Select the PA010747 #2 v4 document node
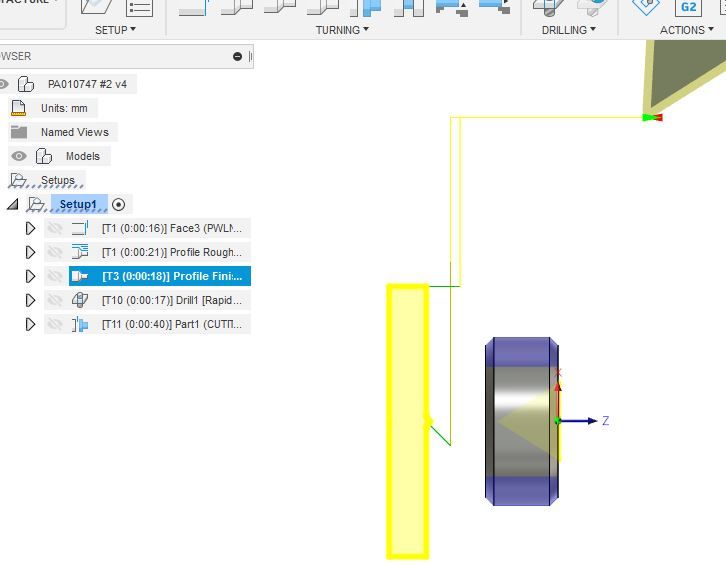 pos(88,84)
